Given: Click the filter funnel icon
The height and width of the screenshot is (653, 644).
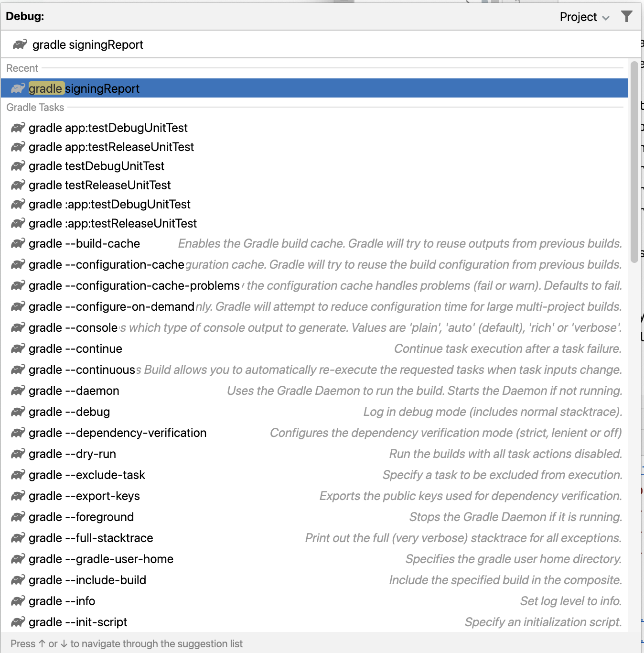Looking at the screenshot, I should (x=627, y=16).
